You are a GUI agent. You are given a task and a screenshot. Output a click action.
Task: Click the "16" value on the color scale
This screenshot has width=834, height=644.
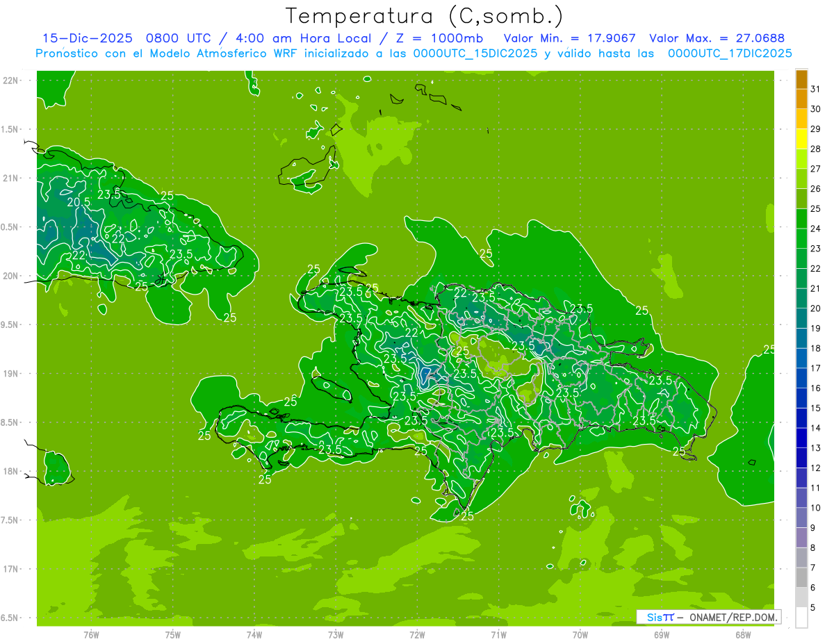pyautogui.click(x=815, y=388)
